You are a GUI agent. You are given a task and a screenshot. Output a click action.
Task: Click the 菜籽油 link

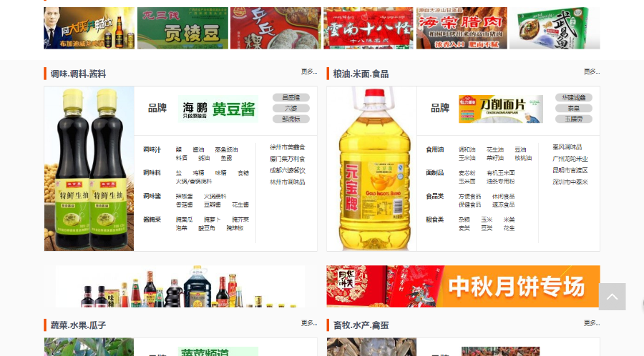(495, 158)
